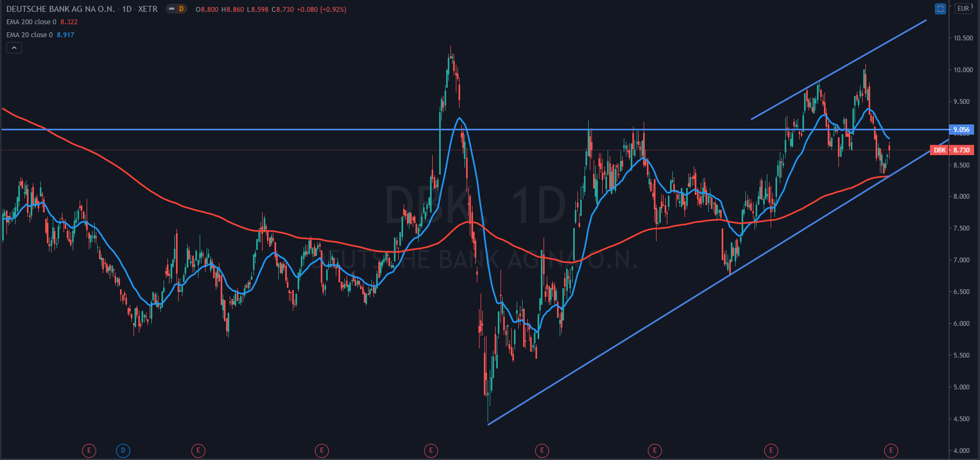Click the 4.000 price scale label

(x=963, y=451)
